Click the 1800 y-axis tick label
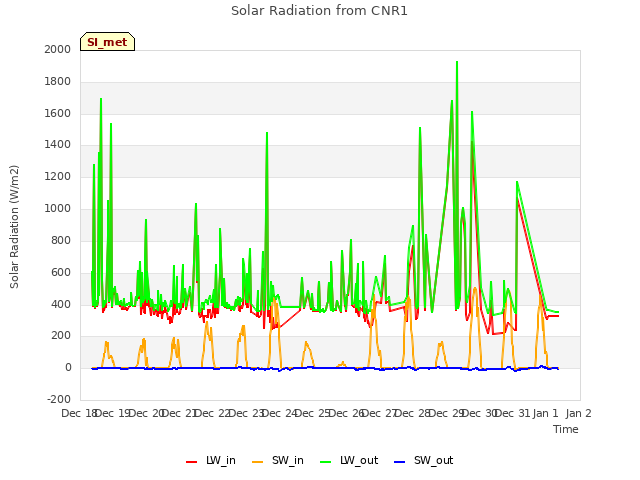 pyautogui.click(x=58, y=82)
